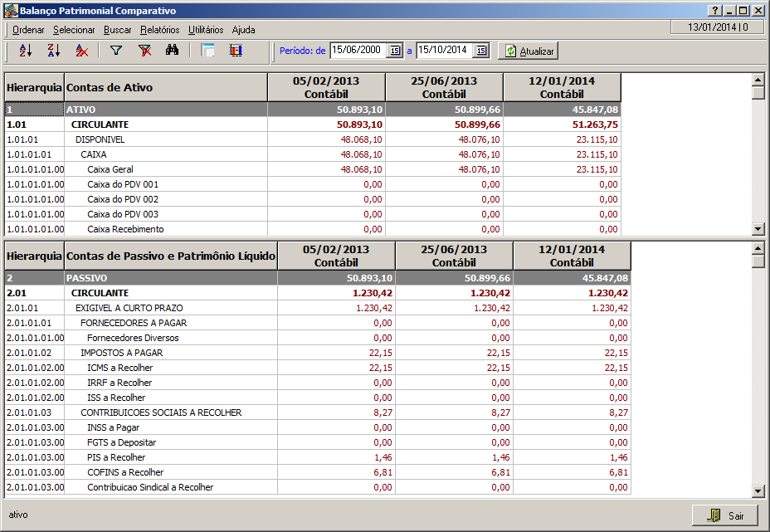Click the Atualizar button
This screenshot has width=770, height=532.
pyautogui.click(x=528, y=51)
